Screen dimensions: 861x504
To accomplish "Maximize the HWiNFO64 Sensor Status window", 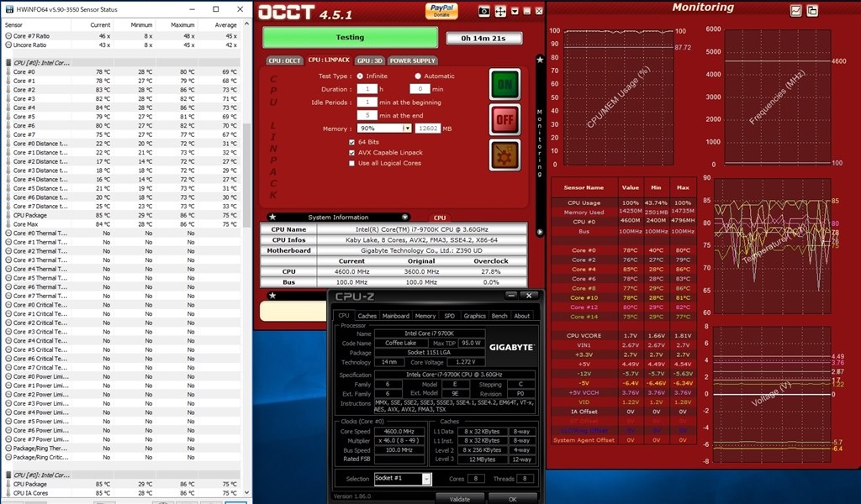I will coord(216,9).
